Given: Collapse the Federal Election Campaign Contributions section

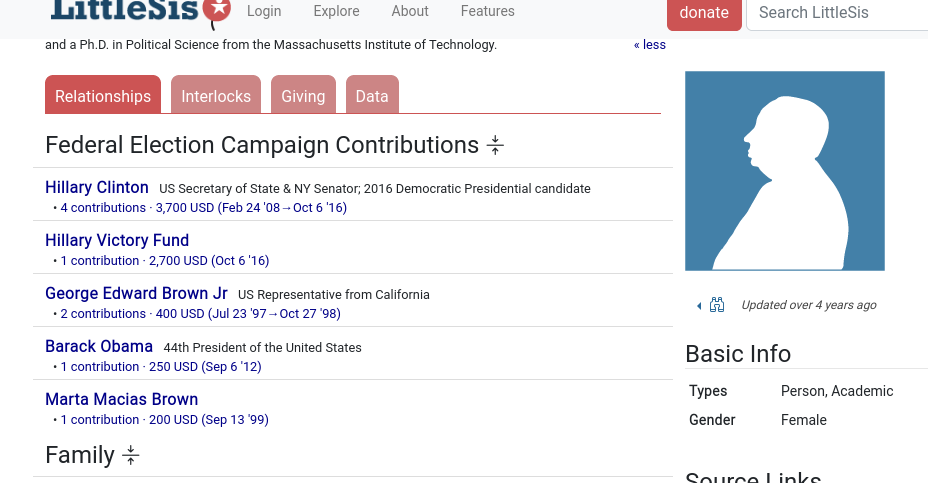Looking at the screenshot, I should click(x=495, y=145).
